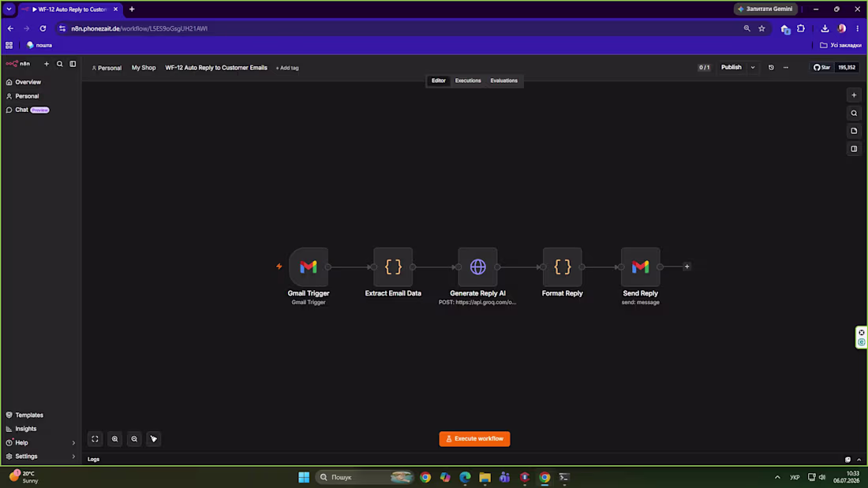Expand the Settings submenu
The width and height of the screenshot is (868, 488).
tap(73, 456)
